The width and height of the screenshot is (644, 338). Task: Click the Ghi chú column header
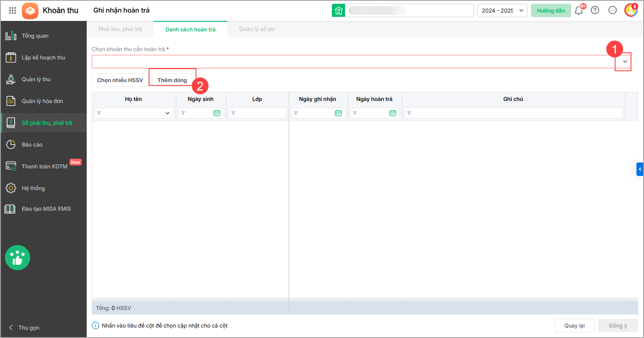tap(513, 99)
